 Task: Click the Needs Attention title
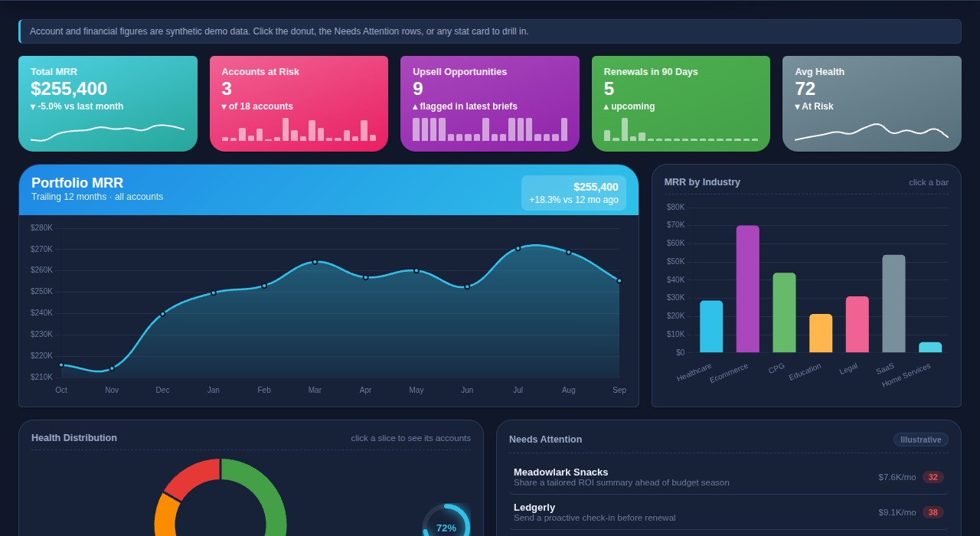coord(545,440)
